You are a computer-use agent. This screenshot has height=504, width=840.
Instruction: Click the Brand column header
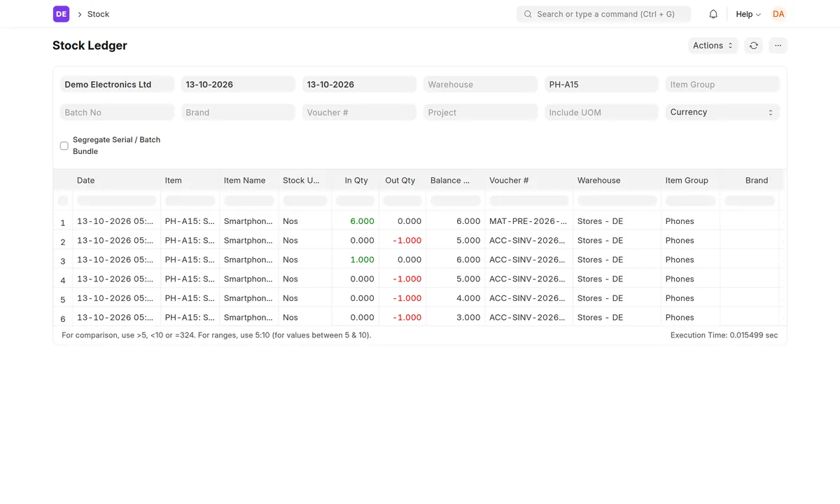click(x=750, y=180)
